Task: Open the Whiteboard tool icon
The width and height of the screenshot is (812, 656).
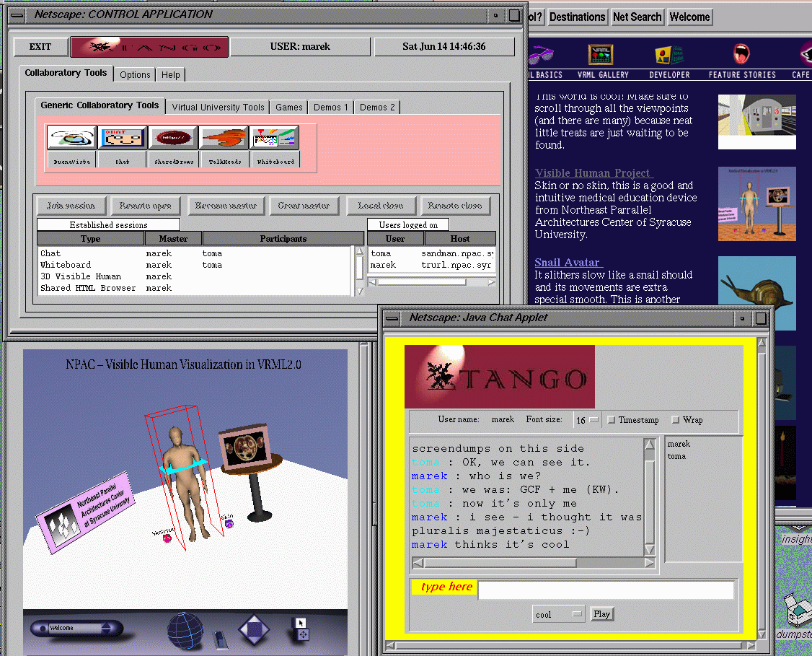Action: [275, 138]
